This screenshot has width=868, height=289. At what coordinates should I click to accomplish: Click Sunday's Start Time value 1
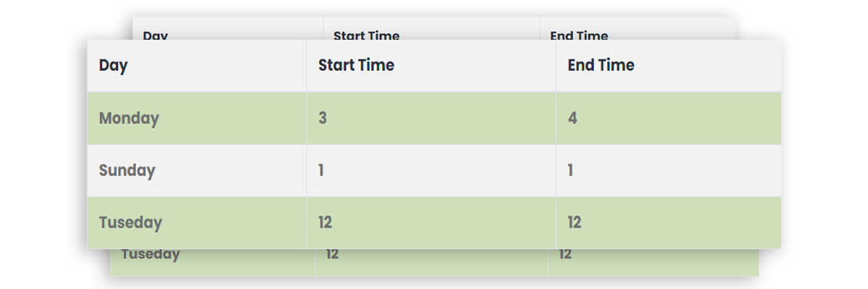pos(321,171)
